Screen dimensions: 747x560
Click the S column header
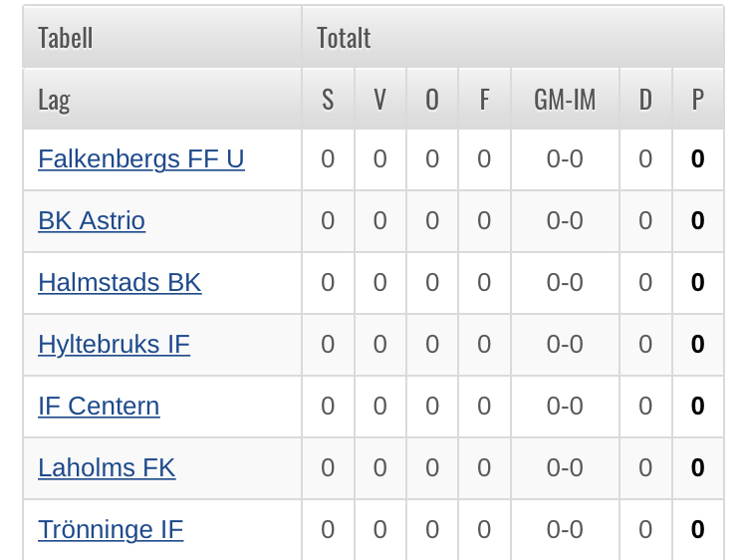coord(328,100)
